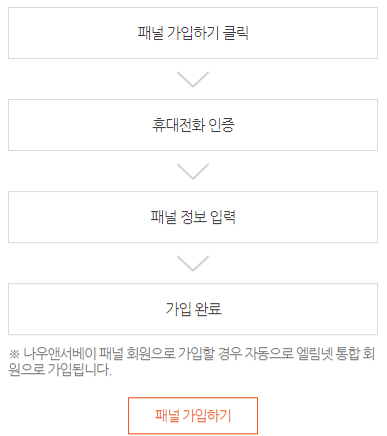The height and width of the screenshot is (436, 387).
Task: Click the down chevron below 휴대전화 인증
Action: (x=193, y=171)
